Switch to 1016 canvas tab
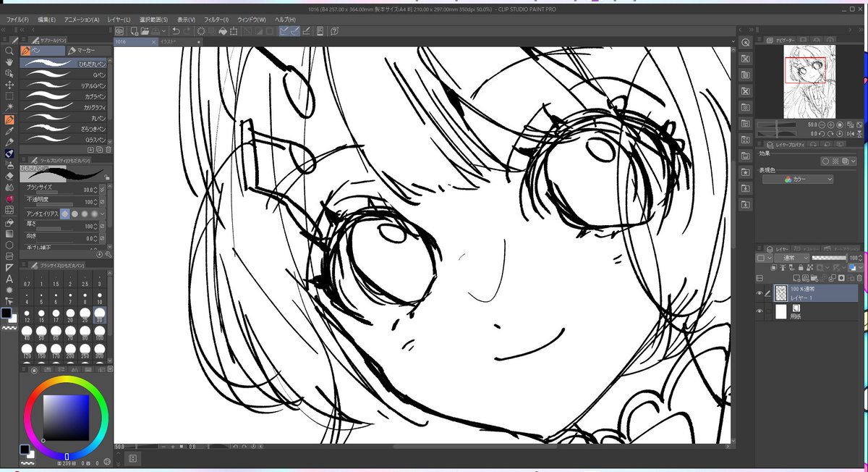This screenshot has height=472, width=868. pos(135,42)
